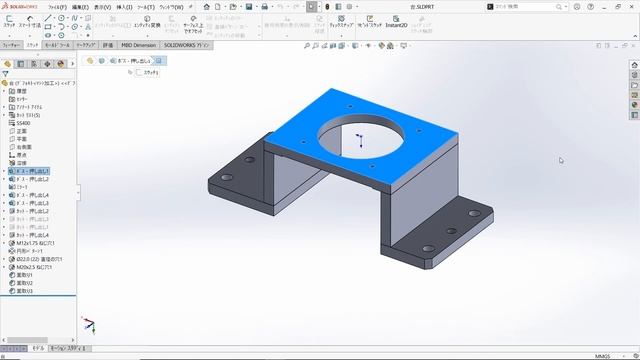Open the Circle tool dropdown arrow
The height and width of the screenshot is (360, 640).
click(68, 18)
